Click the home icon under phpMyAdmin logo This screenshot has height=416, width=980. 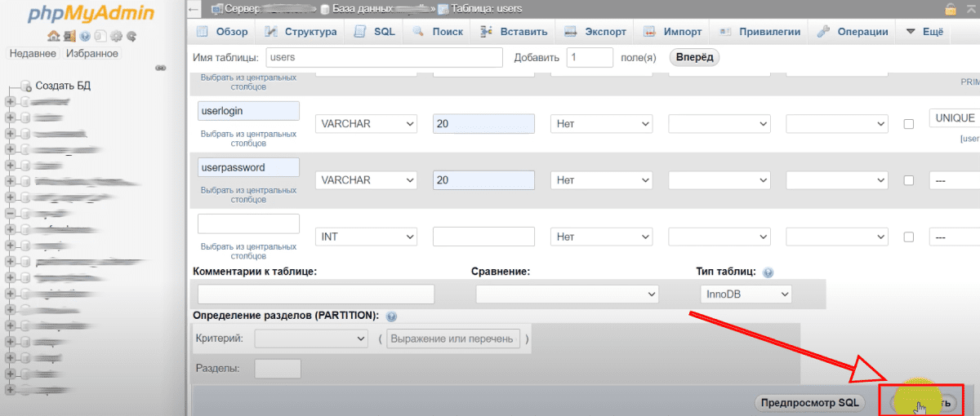click(x=53, y=36)
